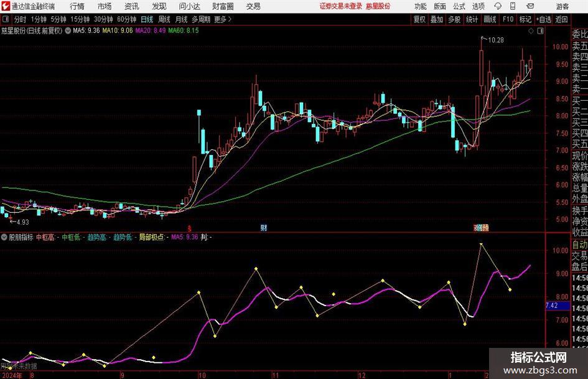Screen dimensions: 588x379
Task: Click the 证券交易未登录 login link
Action: (x=341, y=6)
